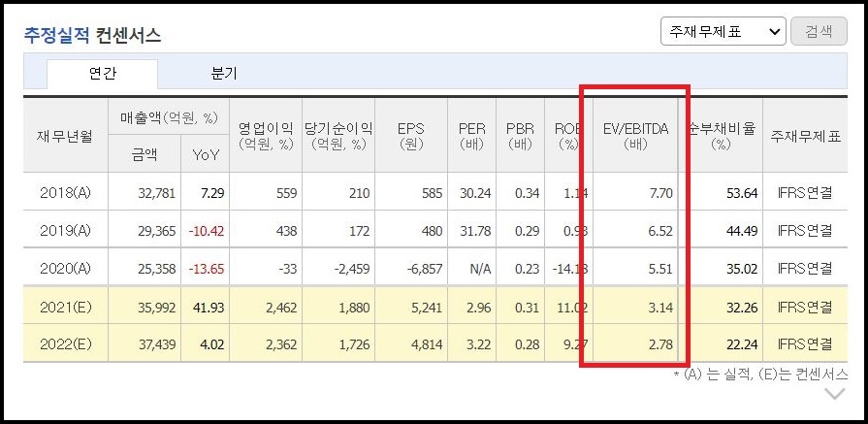Click EPS value -6,857
The width and height of the screenshot is (868, 424).
[x=424, y=269]
